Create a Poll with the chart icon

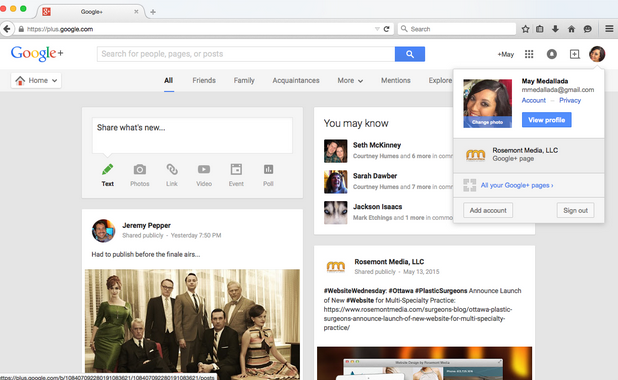click(268, 175)
